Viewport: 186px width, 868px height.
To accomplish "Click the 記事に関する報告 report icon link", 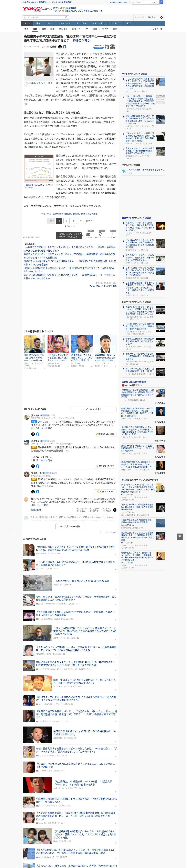I will click(x=31, y=237).
